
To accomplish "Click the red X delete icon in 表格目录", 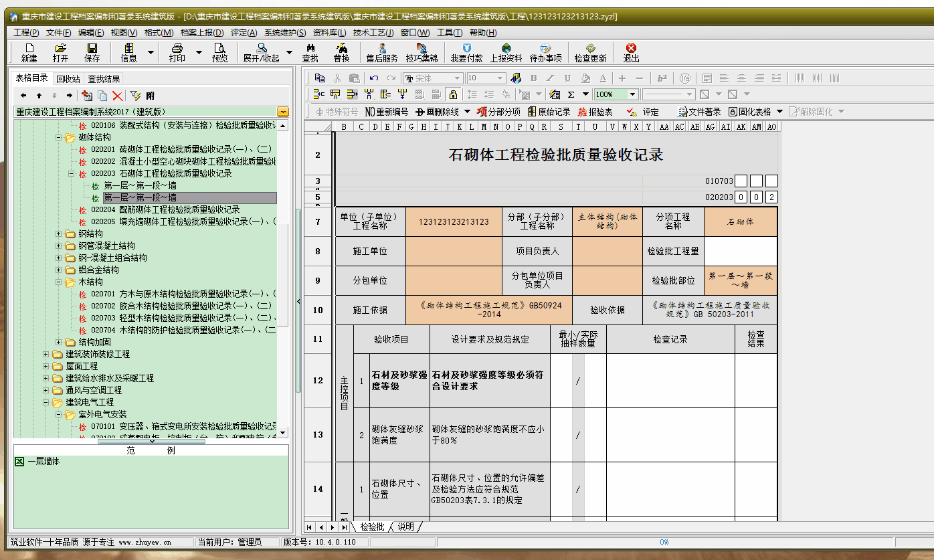I will pos(118,96).
